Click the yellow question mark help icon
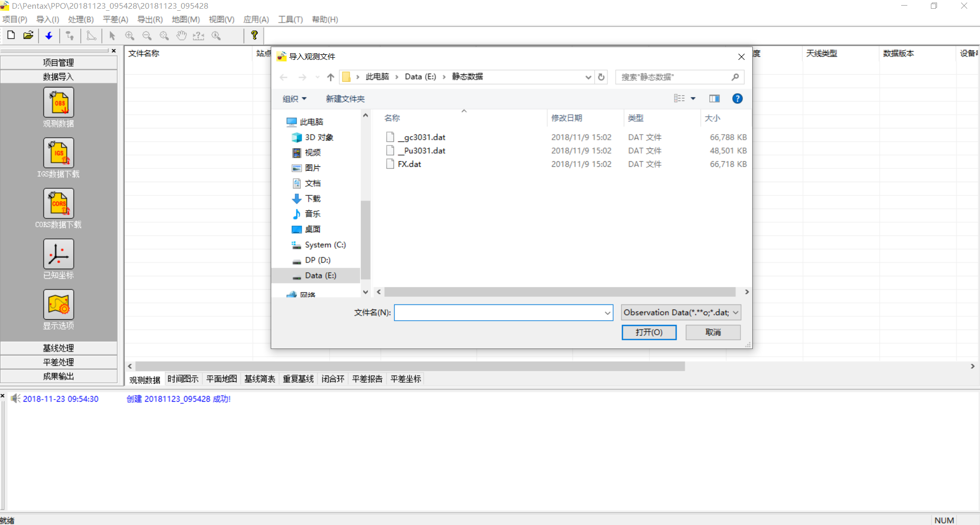Screen dimensions: 980x525 (x=254, y=35)
